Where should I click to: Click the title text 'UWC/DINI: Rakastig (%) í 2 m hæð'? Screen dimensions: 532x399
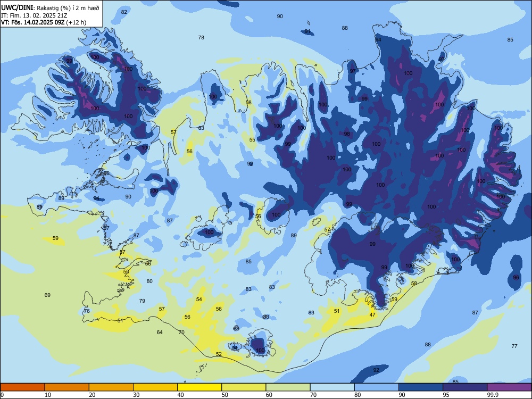click(50, 7)
